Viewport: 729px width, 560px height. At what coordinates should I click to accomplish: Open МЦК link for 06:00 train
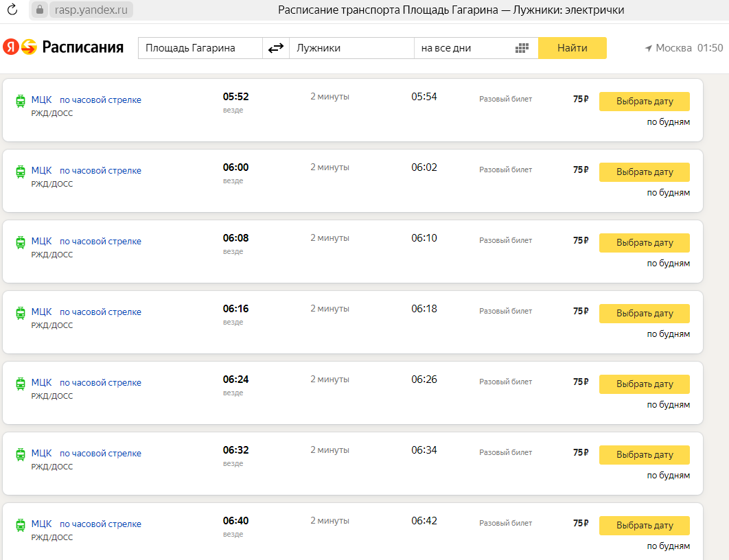click(x=41, y=170)
